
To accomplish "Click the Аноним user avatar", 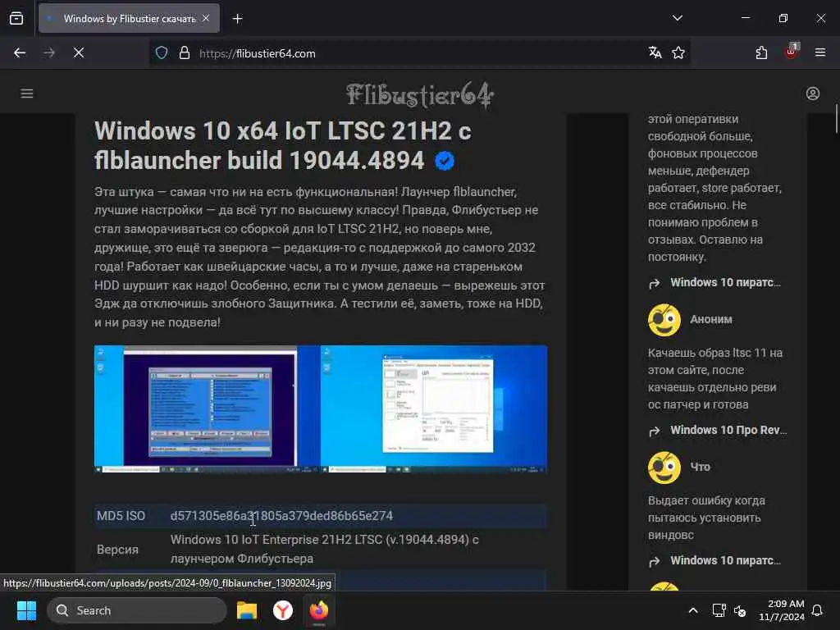I will point(664,320).
